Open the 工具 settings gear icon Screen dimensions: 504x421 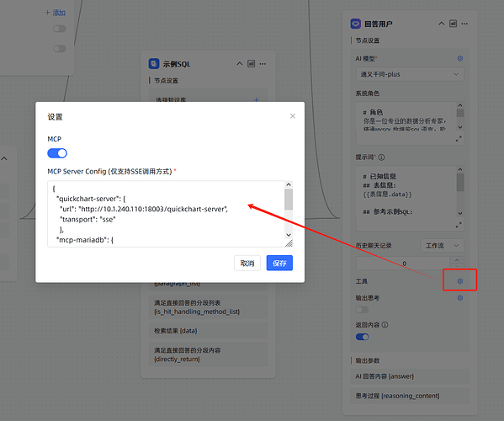(x=460, y=281)
